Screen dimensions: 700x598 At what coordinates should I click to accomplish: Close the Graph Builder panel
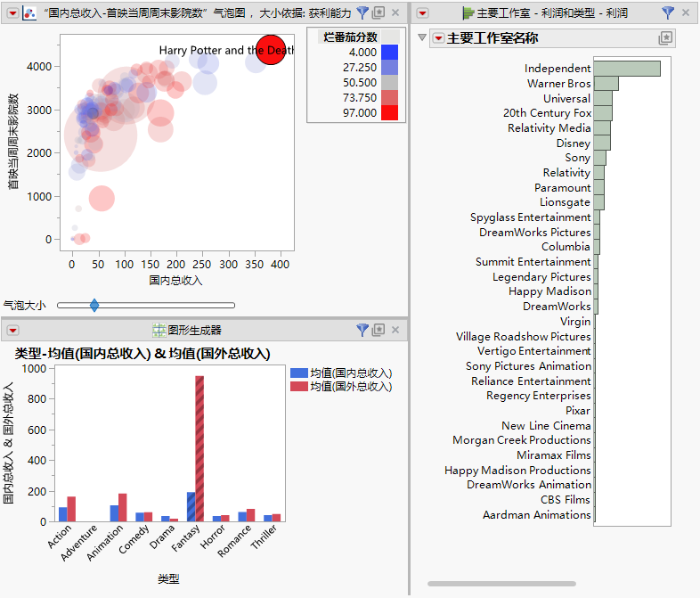click(x=395, y=330)
